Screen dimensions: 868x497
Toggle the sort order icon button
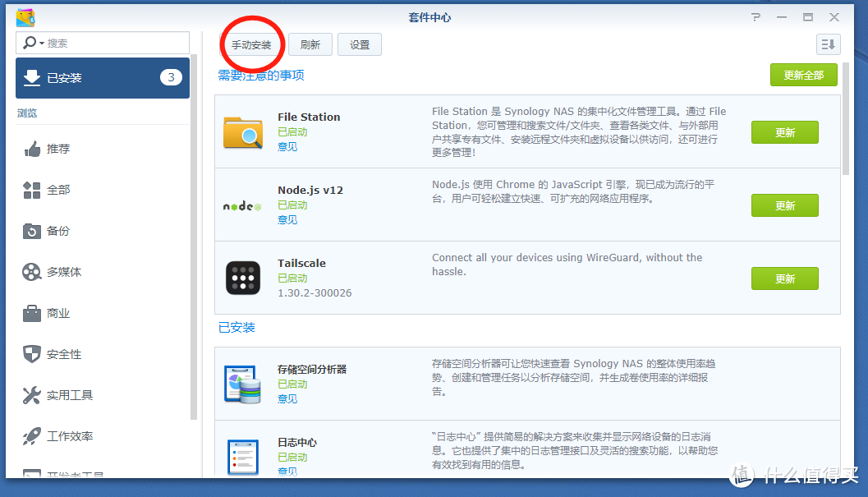pos(828,44)
